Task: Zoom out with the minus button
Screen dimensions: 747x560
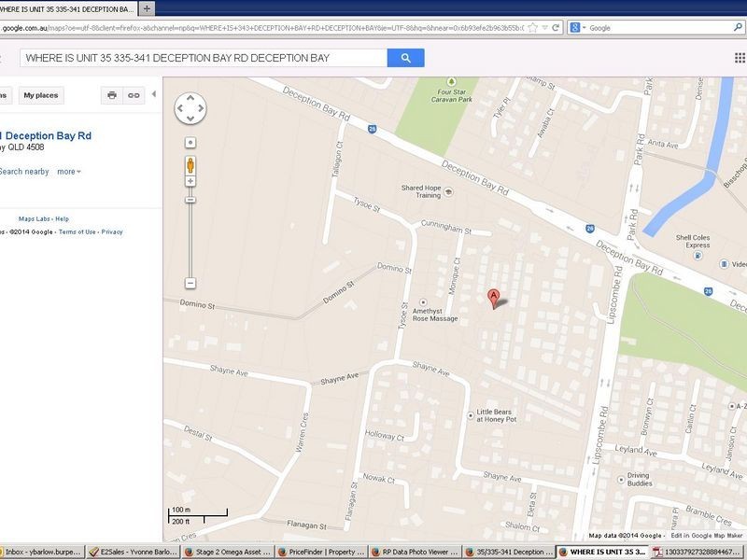Action: [190, 283]
